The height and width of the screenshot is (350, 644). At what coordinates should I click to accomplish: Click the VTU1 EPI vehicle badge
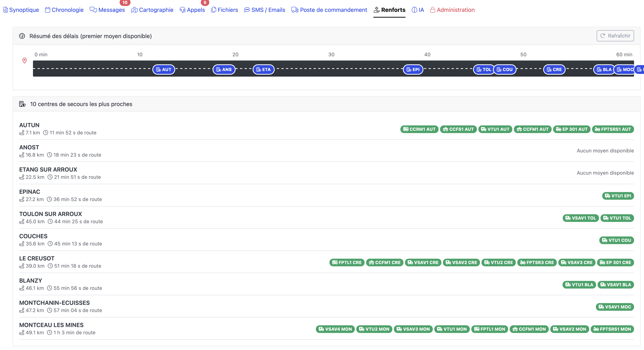click(618, 196)
